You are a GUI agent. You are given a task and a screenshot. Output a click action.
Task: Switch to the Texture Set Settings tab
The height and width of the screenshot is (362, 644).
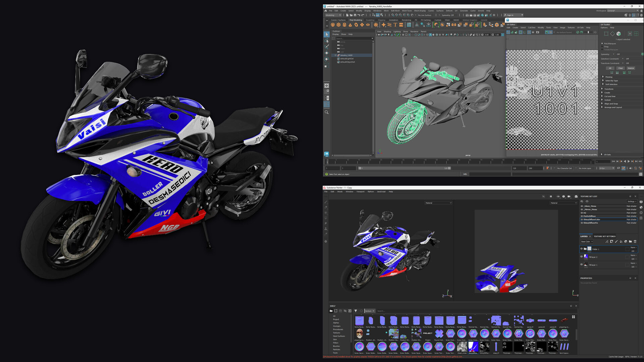604,236
